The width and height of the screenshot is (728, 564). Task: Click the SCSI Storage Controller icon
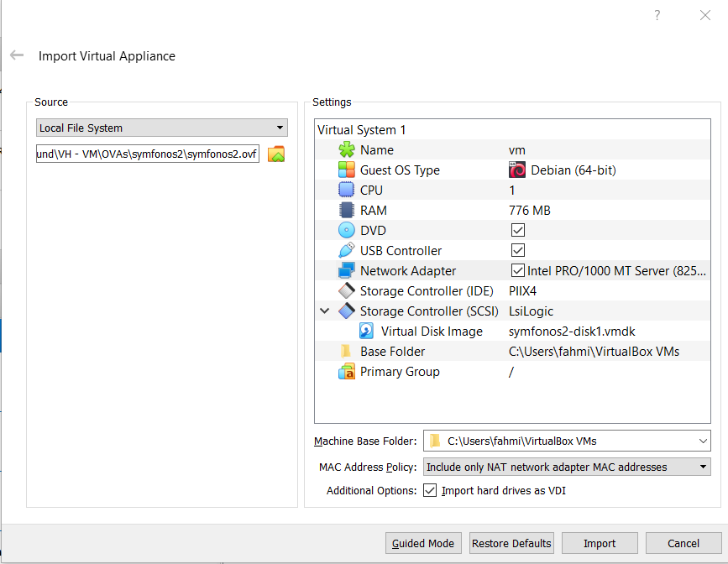[x=346, y=311]
